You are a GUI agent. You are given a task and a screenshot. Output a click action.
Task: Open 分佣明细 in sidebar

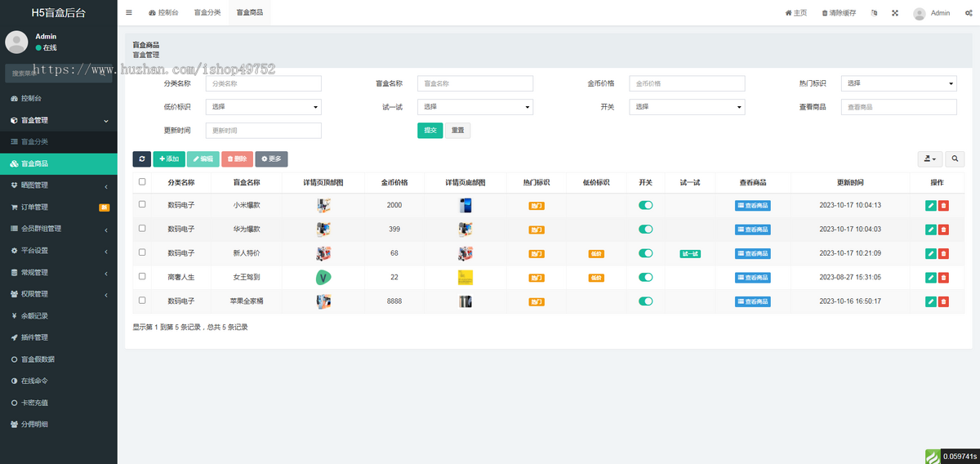(x=59, y=424)
